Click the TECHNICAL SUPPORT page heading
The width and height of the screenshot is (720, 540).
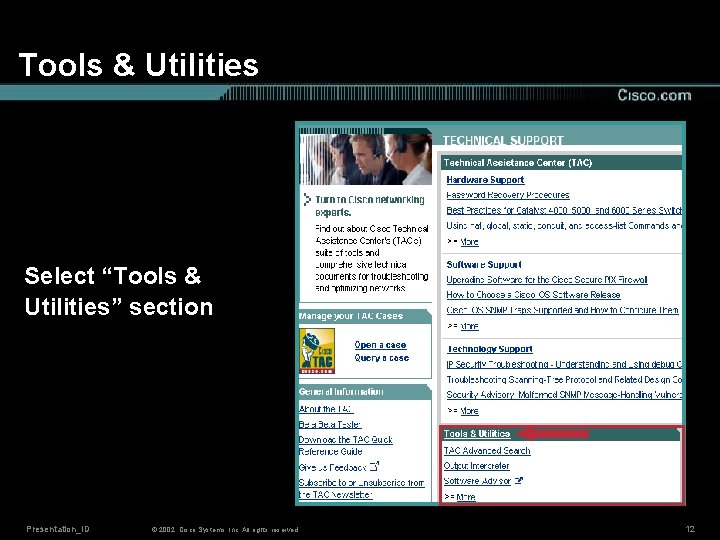pos(503,140)
